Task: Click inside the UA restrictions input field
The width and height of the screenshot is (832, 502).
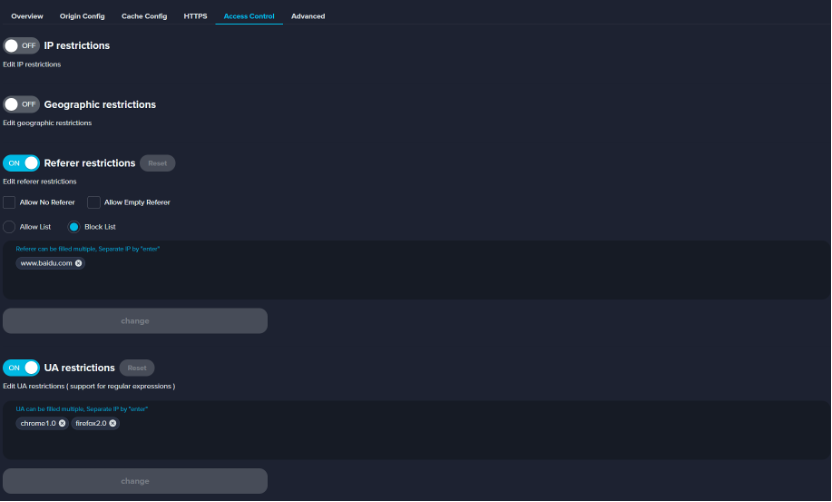Action: [400, 440]
